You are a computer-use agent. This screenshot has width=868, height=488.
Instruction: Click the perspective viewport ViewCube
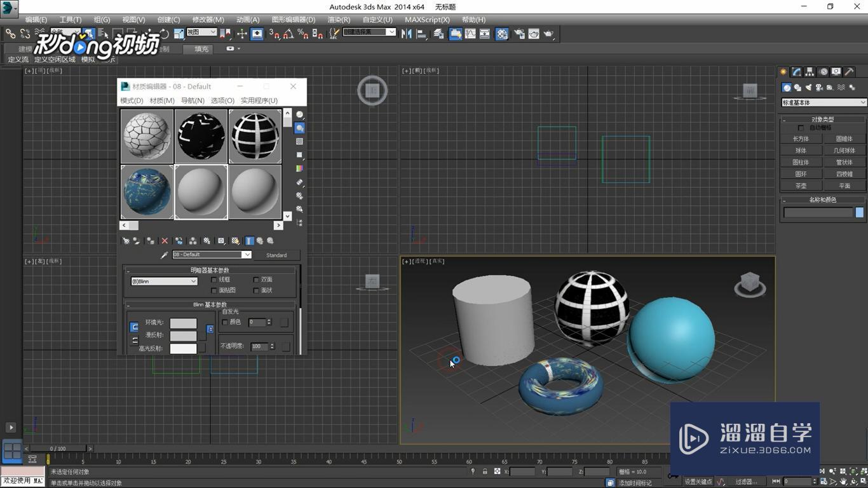pos(750,284)
